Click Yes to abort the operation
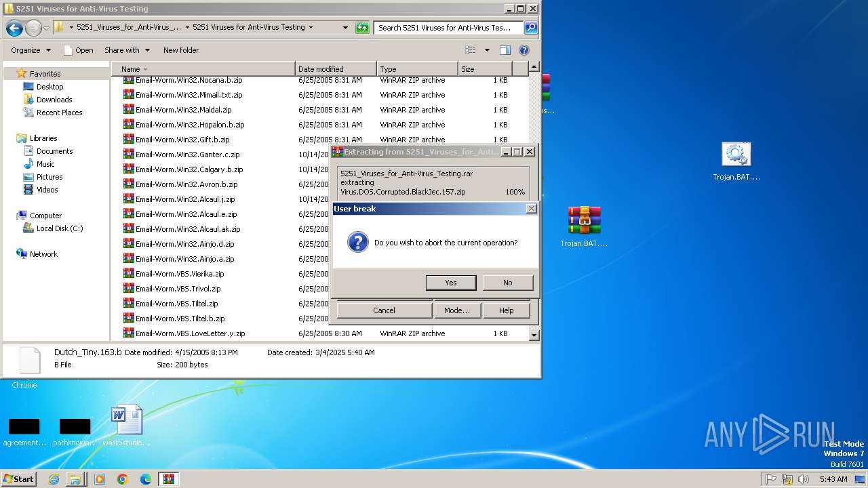 click(451, 283)
